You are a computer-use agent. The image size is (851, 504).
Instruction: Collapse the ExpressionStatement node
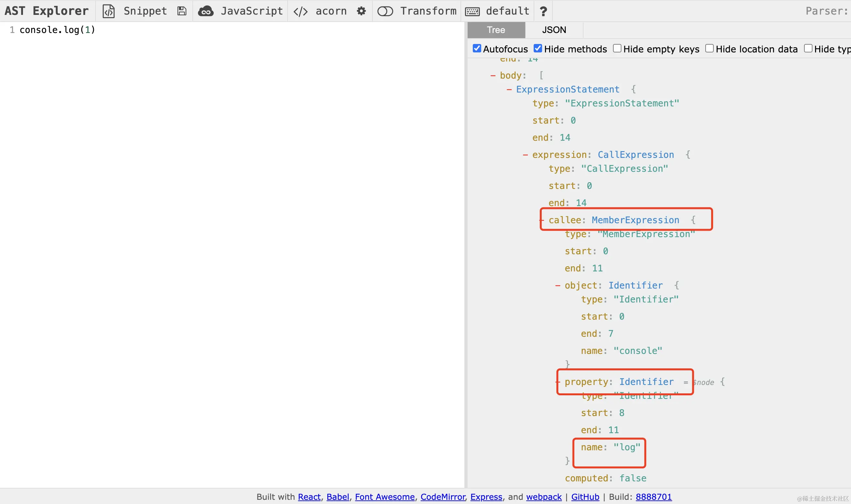(x=509, y=90)
